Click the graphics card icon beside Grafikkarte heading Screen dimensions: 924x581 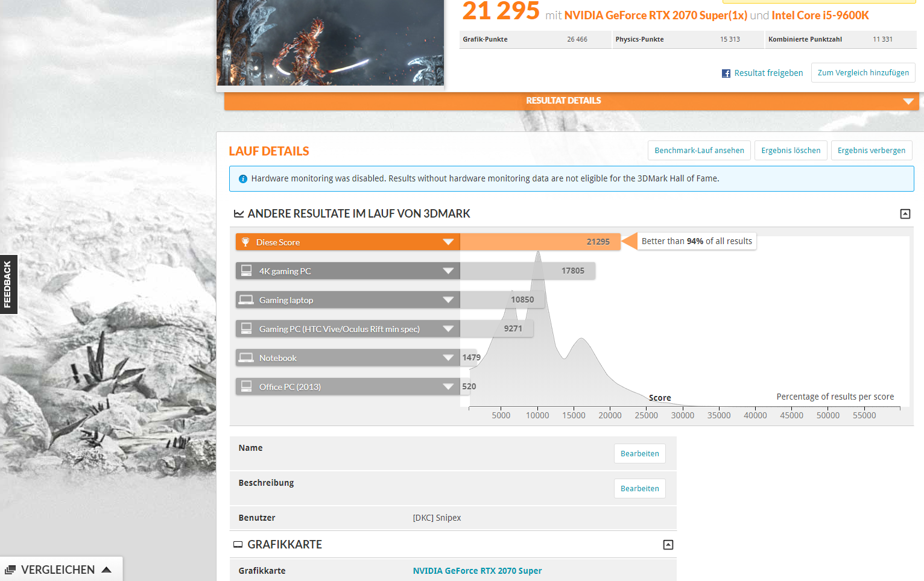coord(238,545)
